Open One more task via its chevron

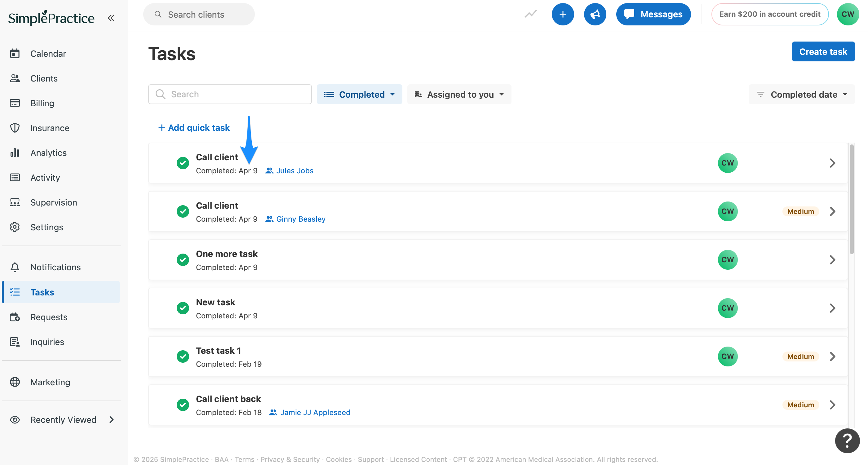coord(832,260)
